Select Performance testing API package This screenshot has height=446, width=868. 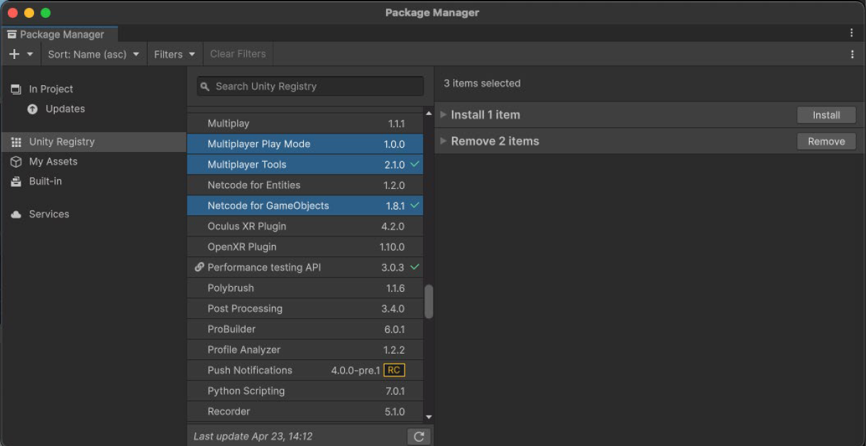305,268
